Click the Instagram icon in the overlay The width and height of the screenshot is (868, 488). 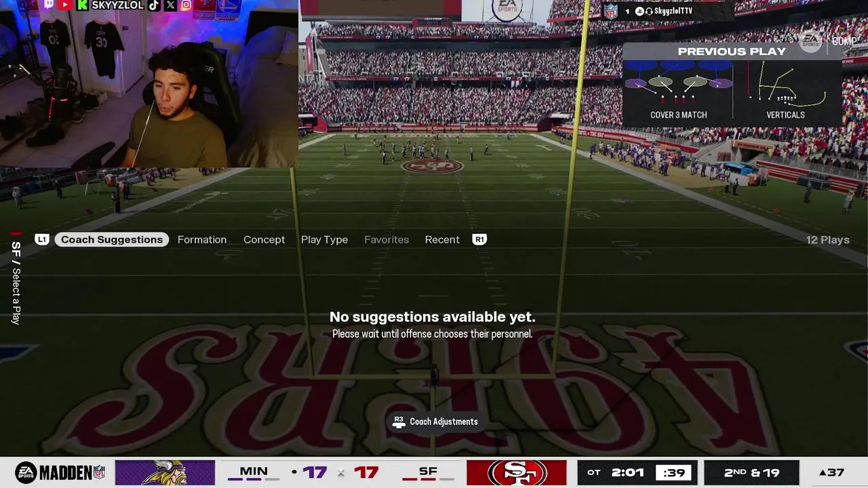(186, 5)
